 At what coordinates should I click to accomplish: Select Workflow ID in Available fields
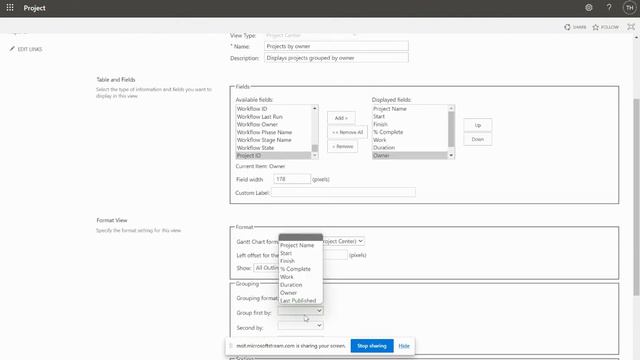tap(273, 109)
